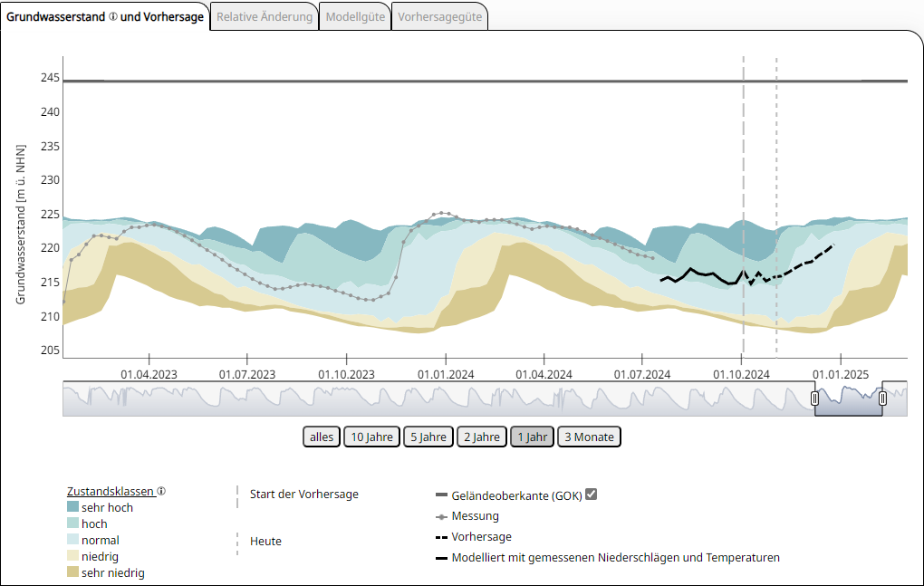Open the Vorhersagegüte tab
The width and height of the screenshot is (924, 586).
click(439, 17)
